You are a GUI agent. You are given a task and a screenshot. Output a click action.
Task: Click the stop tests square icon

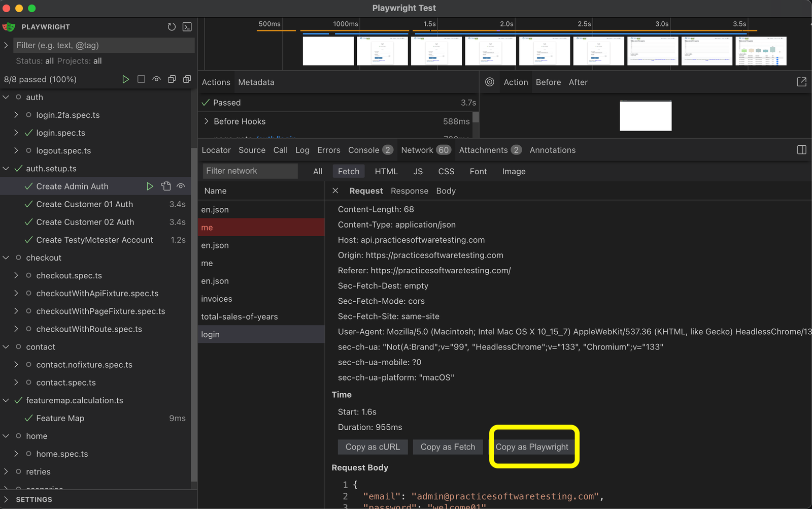coord(141,79)
